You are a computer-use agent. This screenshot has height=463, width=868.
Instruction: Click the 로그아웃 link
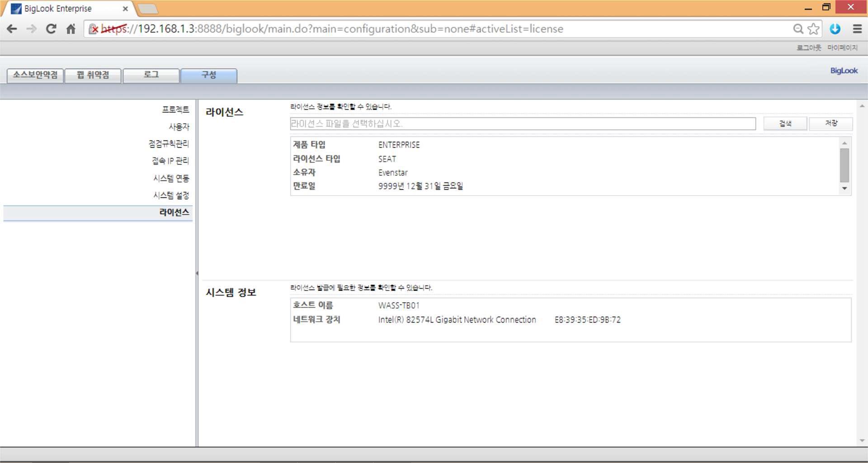click(x=809, y=47)
